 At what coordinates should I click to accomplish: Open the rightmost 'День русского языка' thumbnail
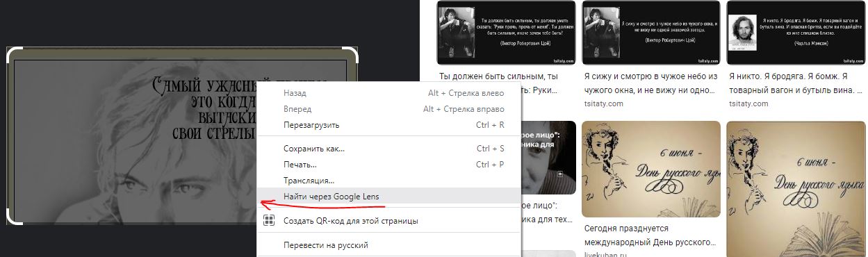(x=796, y=189)
